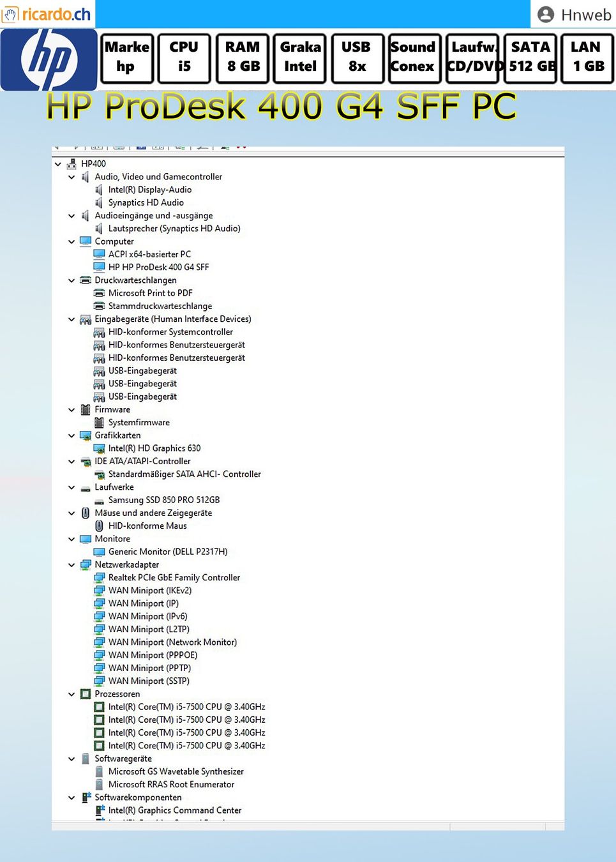Click the ricardo.ch logo
The image size is (616, 862).
coord(47,14)
